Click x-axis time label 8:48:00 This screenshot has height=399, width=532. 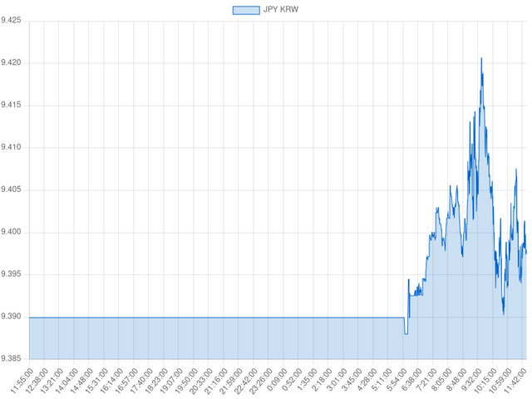click(x=456, y=379)
